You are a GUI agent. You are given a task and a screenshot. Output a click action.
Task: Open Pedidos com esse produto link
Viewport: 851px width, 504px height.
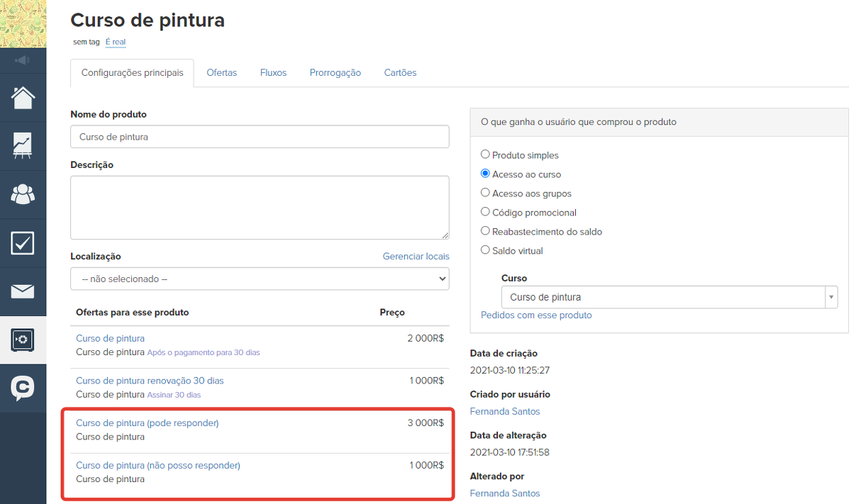536,315
